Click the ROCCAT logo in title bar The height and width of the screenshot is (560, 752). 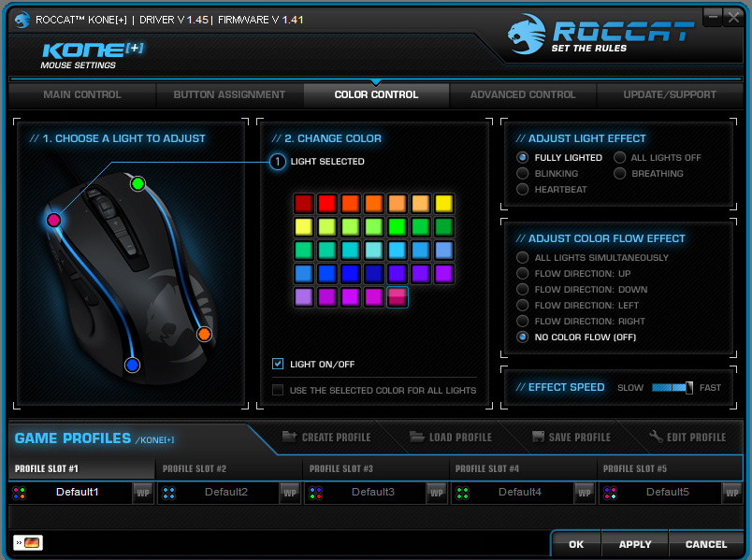(x=22, y=20)
